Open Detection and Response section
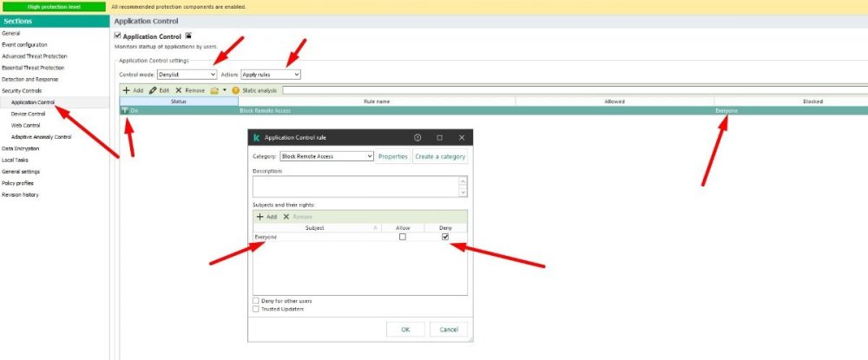Viewport: 868px width, 360px height. 30,80
